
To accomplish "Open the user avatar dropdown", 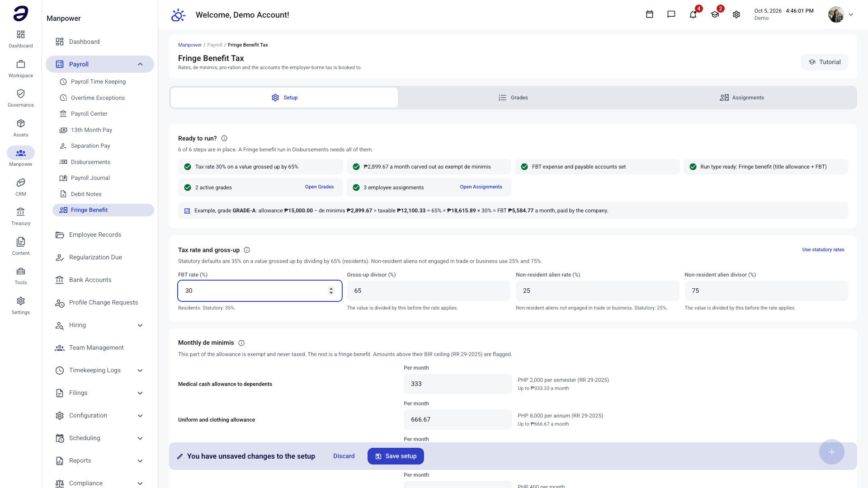I will 841,14.
